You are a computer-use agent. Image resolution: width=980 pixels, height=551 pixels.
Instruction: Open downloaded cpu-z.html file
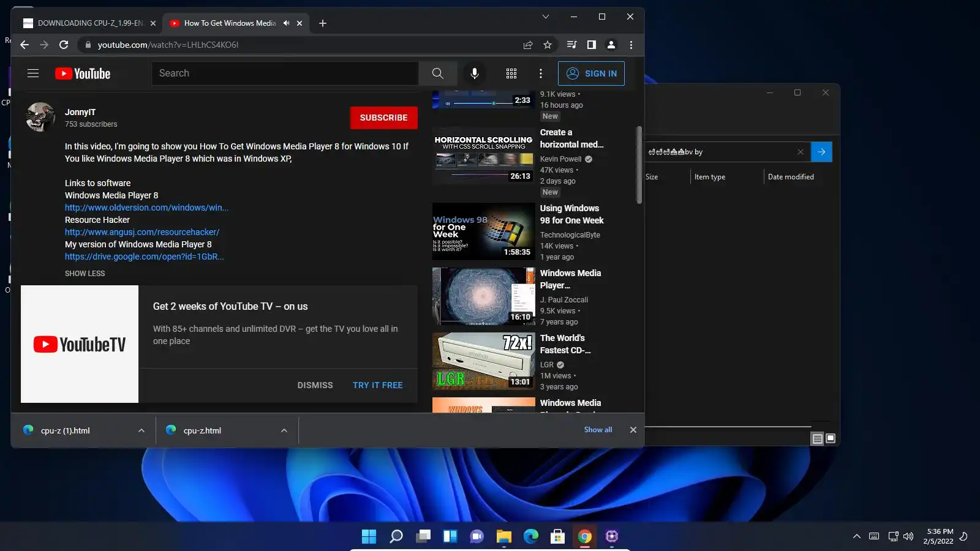pos(202,430)
